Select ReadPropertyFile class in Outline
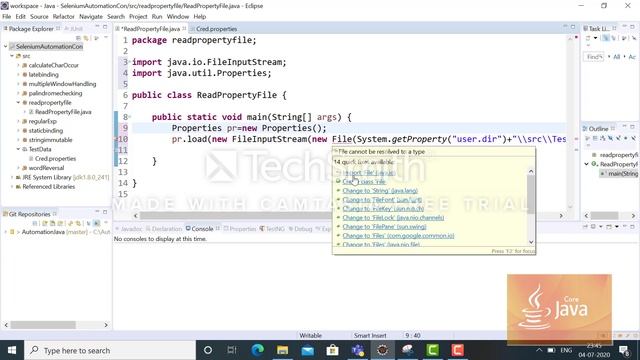 [x=618, y=164]
